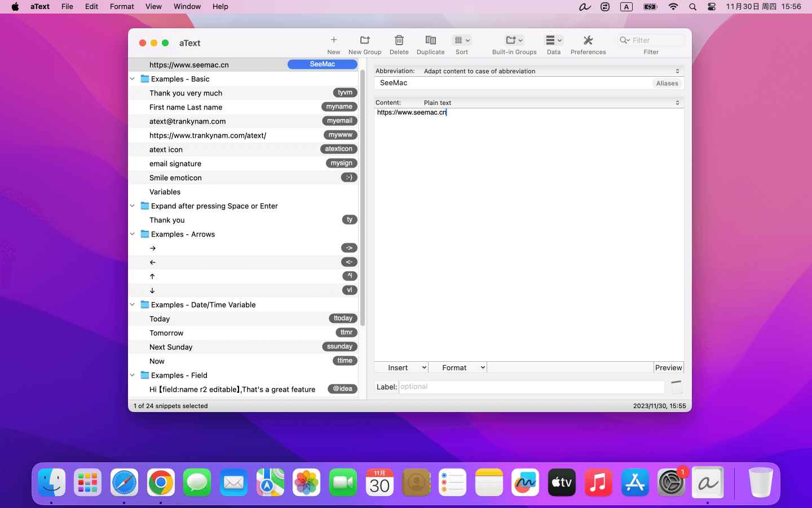Select the atext@trankynam.com snippet
812x508 pixels.
(x=243, y=121)
